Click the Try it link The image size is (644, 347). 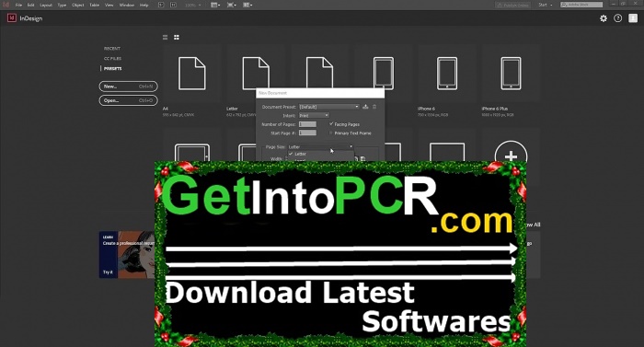tap(108, 272)
